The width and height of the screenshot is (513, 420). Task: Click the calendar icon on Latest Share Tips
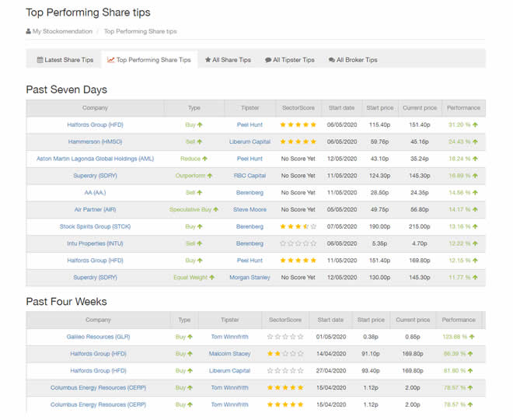(40, 60)
